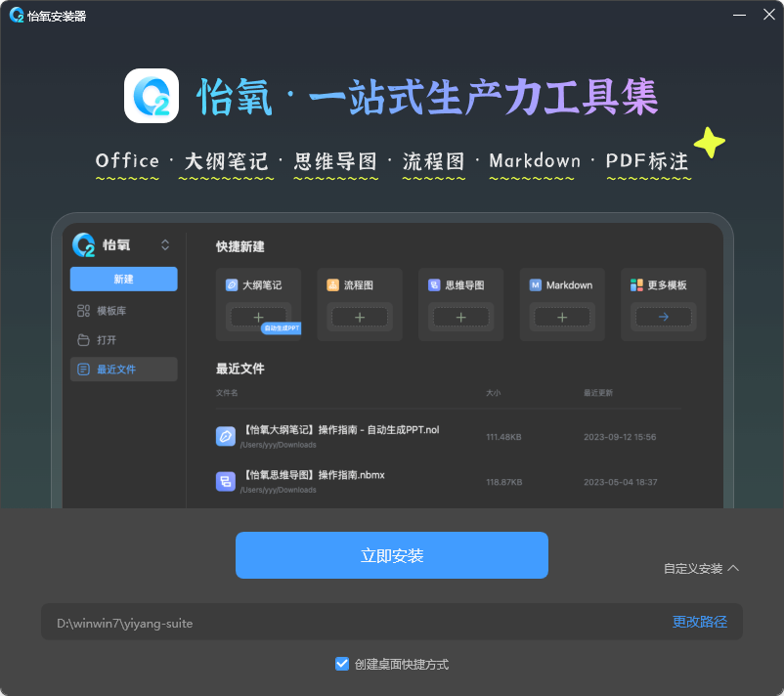Click the 立即安装 install button
Screen dimensions: 784x696
(391, 554)
